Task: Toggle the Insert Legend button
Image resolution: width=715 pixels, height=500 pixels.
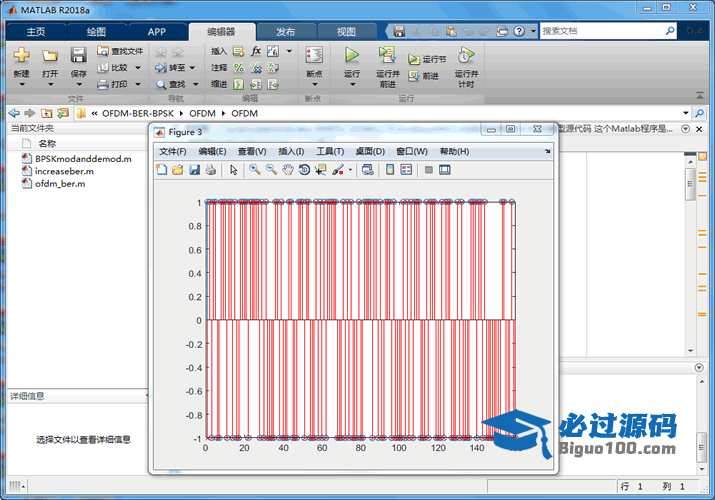Action: click(406, 170)
